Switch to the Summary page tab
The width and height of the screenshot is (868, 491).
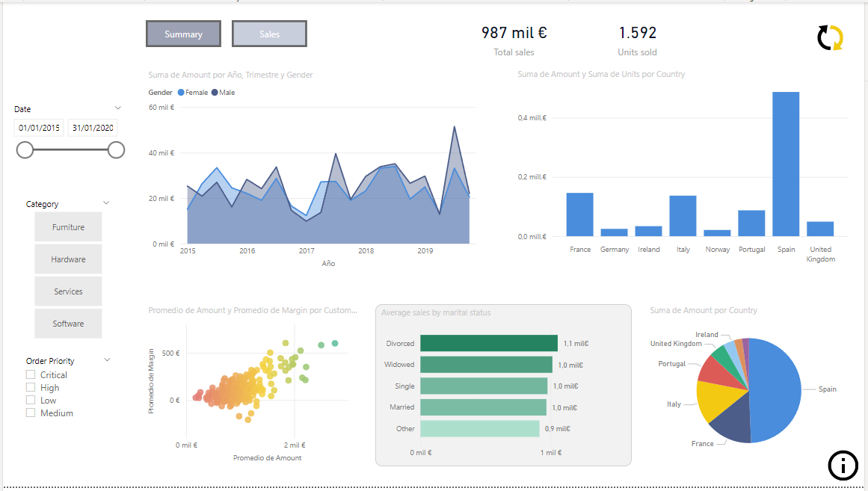click(x=184, y=34)
